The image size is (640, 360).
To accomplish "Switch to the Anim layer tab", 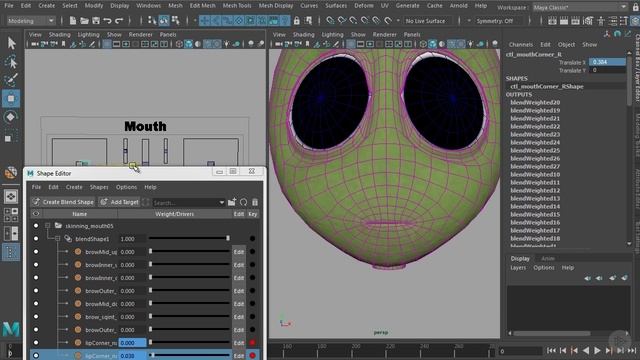I will [x=547, y=258].
